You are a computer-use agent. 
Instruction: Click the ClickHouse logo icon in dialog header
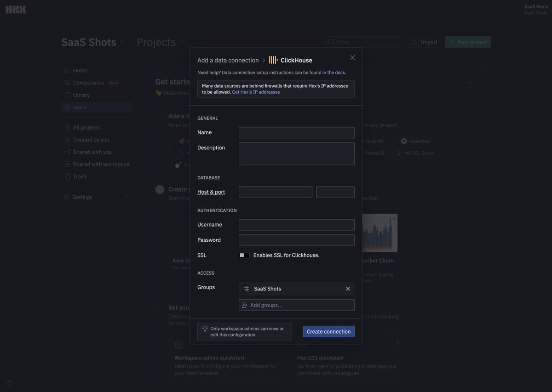coord(273,60)
